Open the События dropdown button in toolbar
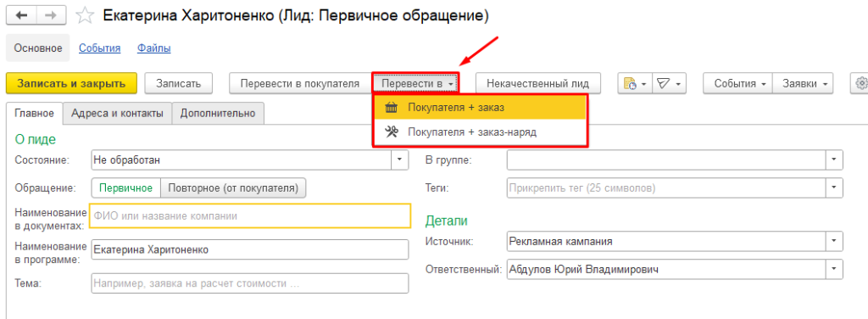This screenshot has height=319, width=868. click(x=737, y=84)
